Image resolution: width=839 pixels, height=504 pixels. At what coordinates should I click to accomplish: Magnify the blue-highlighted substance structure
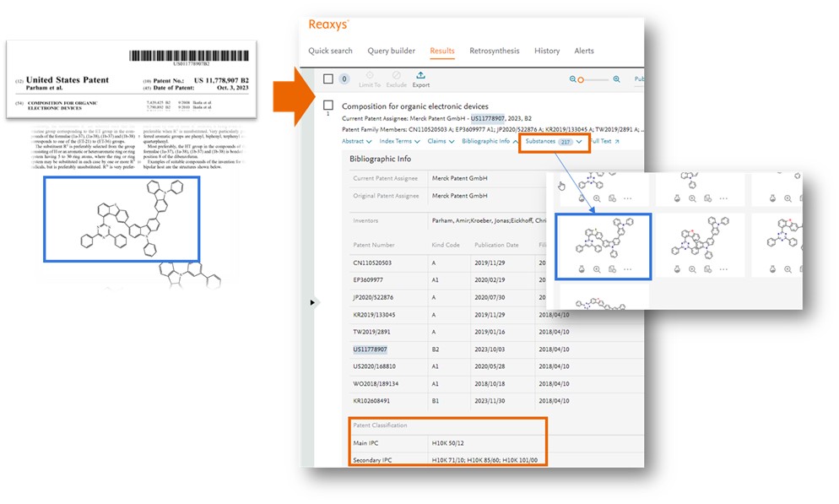coord(597,269)
